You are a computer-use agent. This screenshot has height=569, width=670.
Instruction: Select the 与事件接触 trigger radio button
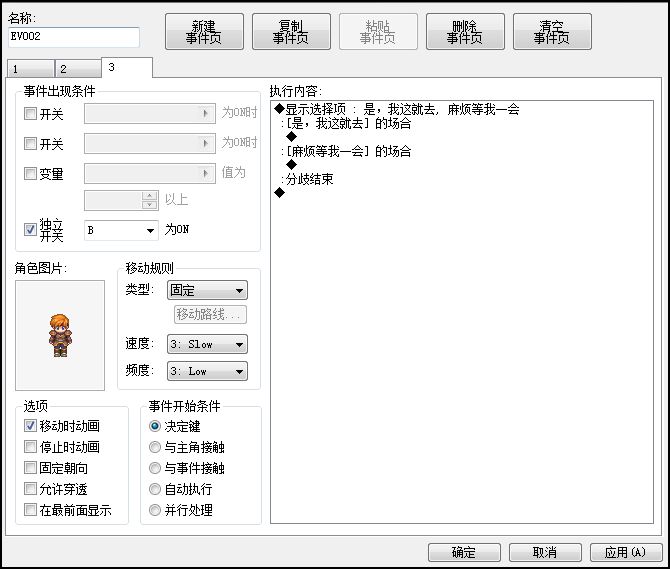click(155, 468)
